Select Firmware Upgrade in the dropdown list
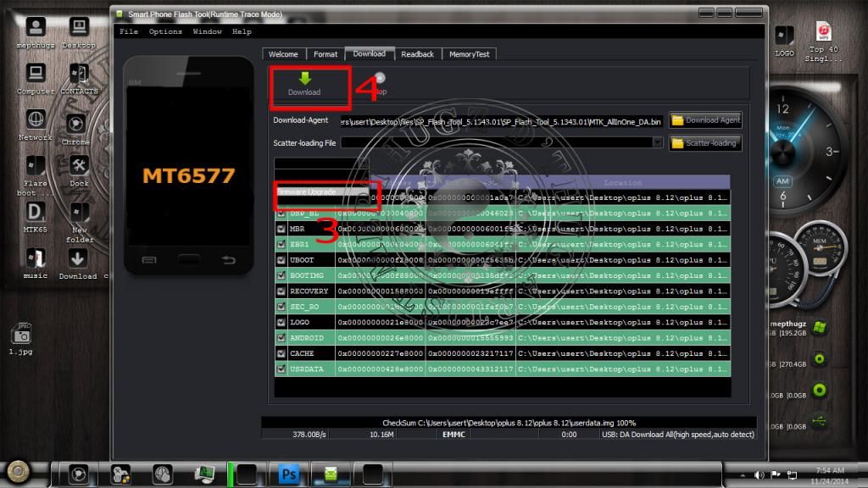 (323, 192)
